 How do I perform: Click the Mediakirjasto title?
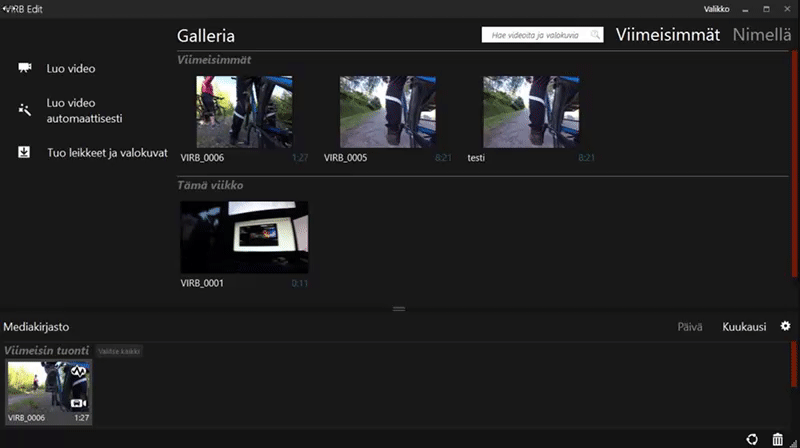36,327
